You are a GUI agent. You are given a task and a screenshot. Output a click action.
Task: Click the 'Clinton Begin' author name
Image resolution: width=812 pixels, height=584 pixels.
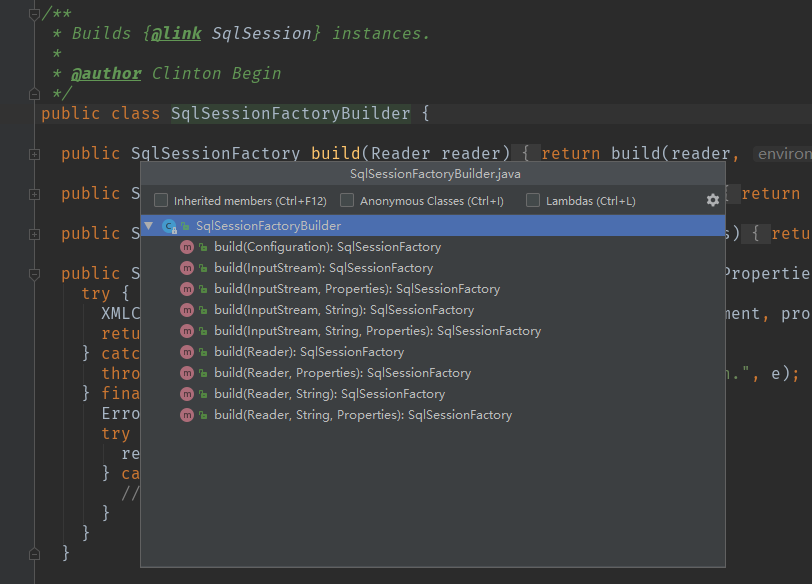(x=216, y=74)
